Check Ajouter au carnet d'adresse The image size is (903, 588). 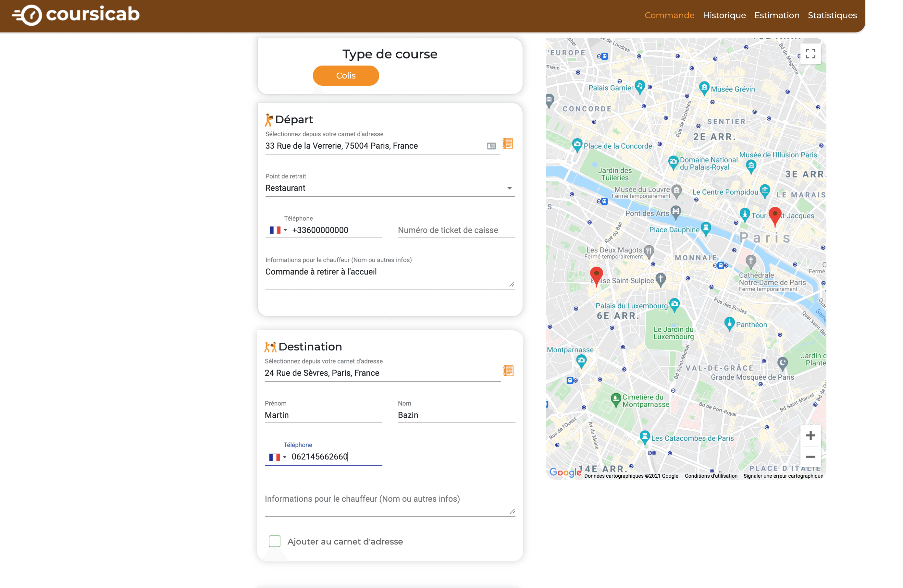[x=274, y=541]
